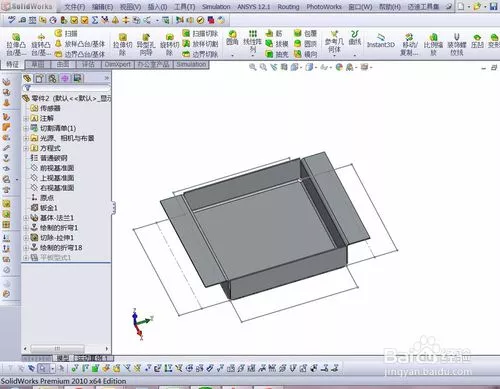Image resolution: width=500 pixels, height=389 pixels.
Task: Click the feature tree filter input field
Action: 66,88
